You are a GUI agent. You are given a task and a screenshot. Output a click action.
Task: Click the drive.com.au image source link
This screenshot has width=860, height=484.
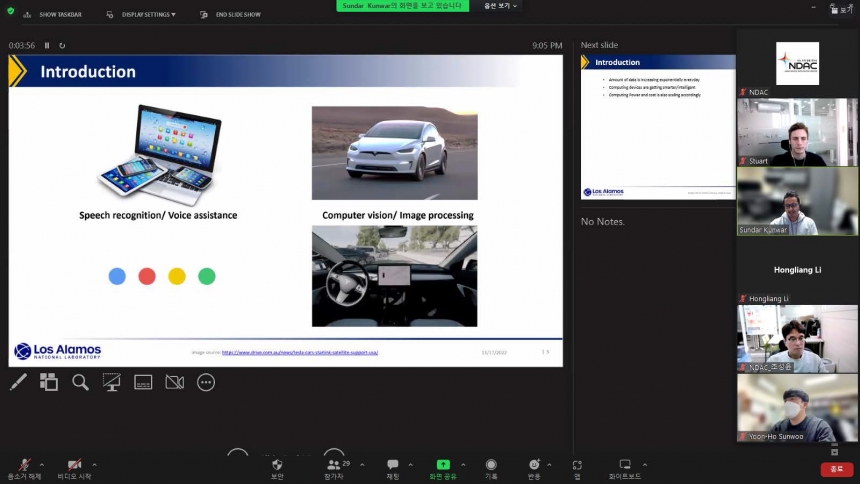300,352
